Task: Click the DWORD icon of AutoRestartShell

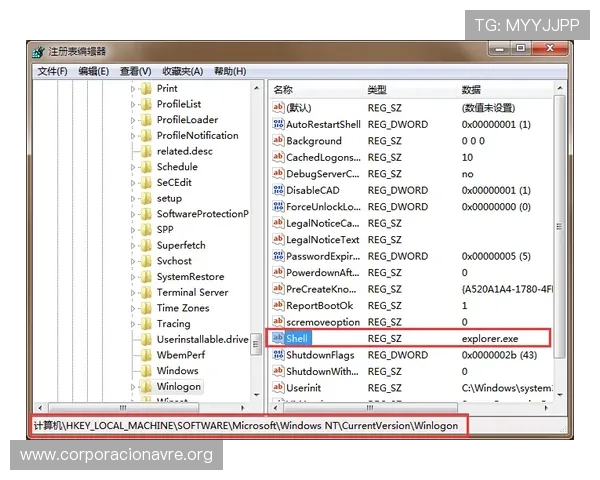Action: click(x=278, y=124)
